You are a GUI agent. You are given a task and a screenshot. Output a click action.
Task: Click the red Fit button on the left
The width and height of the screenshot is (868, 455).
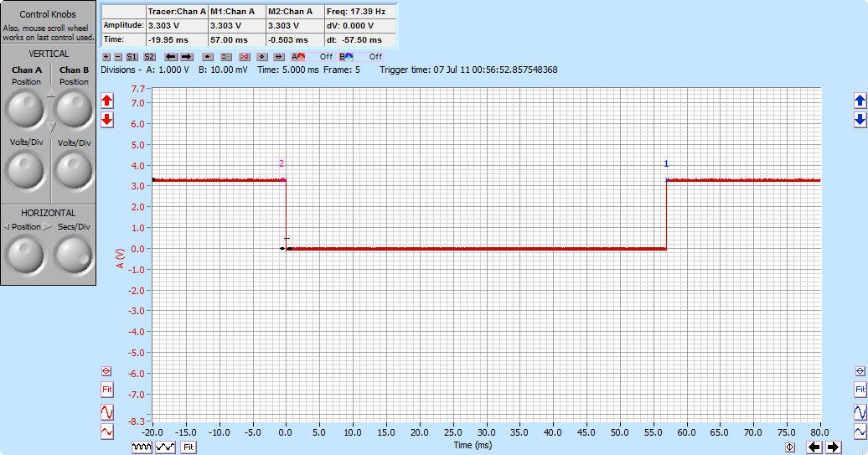[x=106, y=390]
